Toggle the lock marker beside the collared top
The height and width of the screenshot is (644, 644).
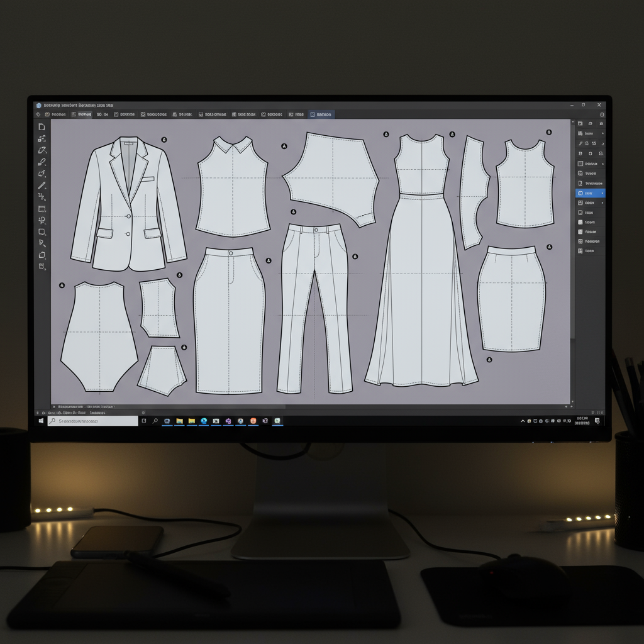tap(284, 146)
